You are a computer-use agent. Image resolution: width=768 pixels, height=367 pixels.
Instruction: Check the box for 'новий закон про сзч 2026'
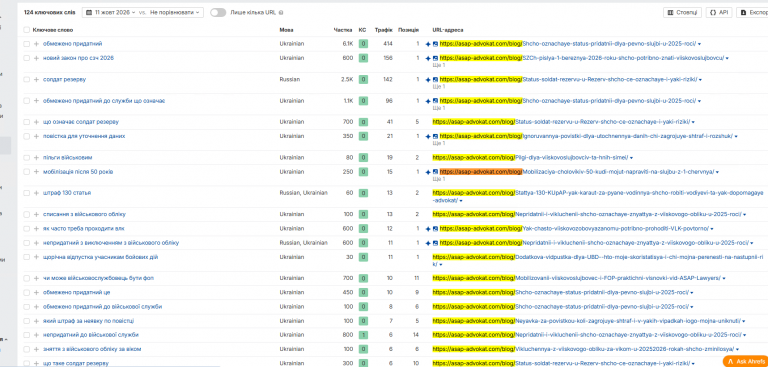click(x=26, y=58)
